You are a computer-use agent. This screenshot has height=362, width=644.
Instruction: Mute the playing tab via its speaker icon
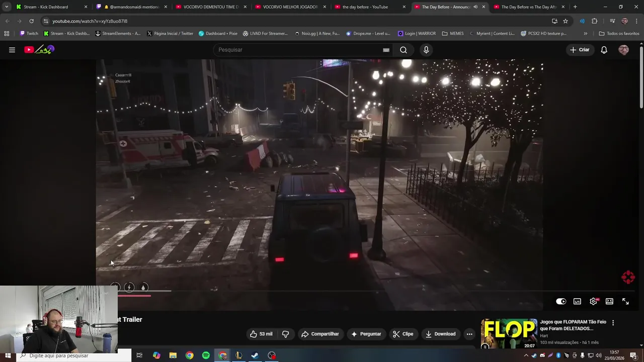click(475, 7)
